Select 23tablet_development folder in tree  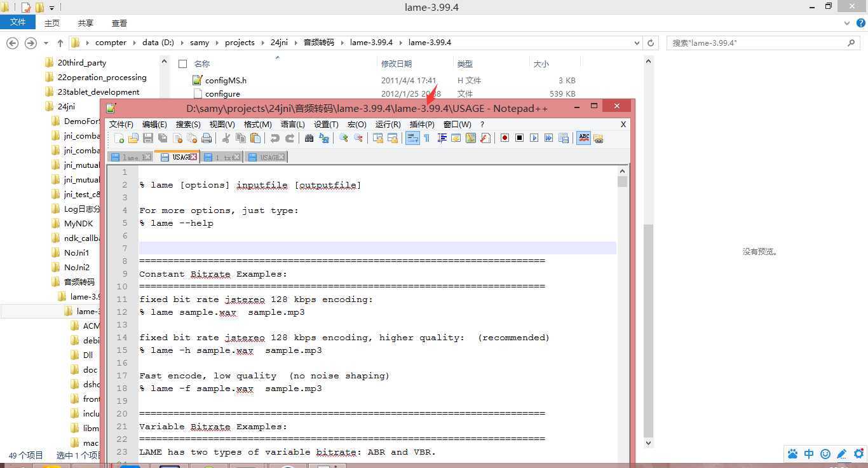click(x=98, y=92)
